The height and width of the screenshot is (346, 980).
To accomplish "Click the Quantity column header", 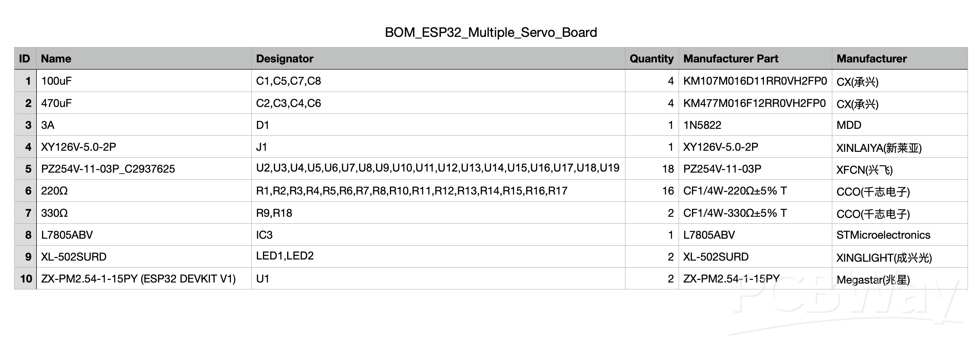I will coord(651,59).
